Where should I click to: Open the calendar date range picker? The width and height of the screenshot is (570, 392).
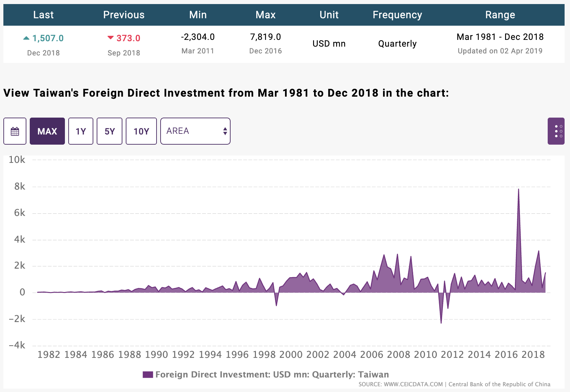coord(15,131)
